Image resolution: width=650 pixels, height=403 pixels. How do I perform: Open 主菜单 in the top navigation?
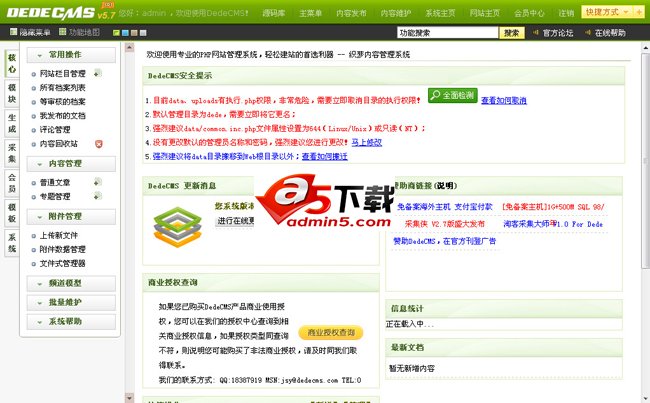310,13
